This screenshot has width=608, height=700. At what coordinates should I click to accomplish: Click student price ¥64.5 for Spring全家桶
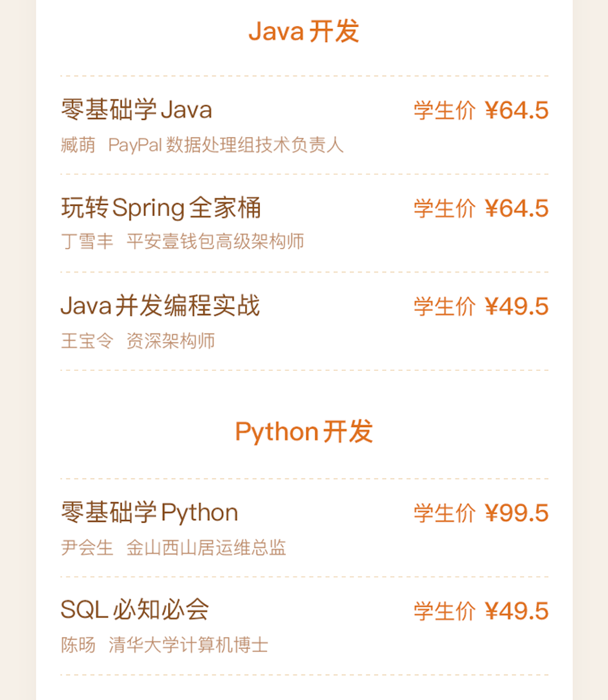(516, 209)
